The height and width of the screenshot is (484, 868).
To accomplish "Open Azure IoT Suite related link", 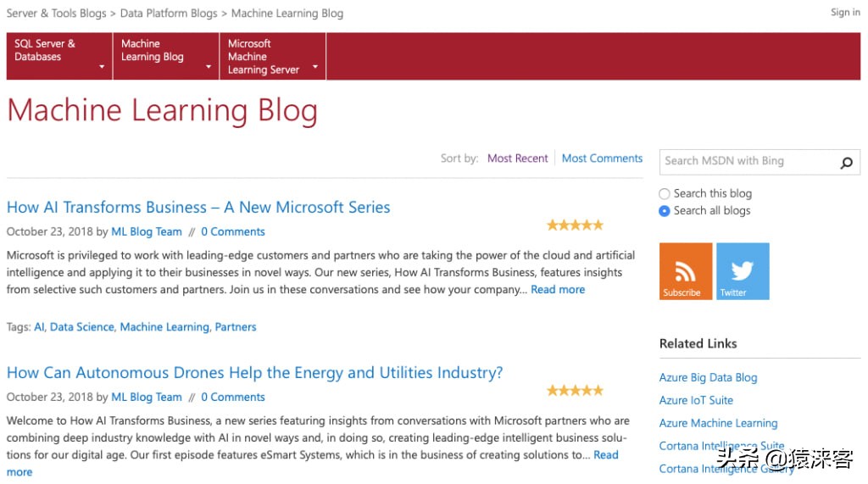I will coord(696,401).
